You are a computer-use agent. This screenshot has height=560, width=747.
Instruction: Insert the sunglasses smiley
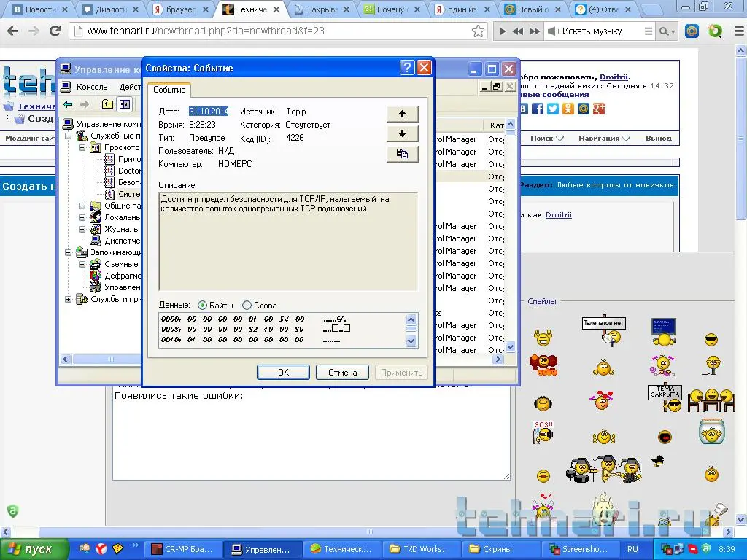click(x=711, y=339)
